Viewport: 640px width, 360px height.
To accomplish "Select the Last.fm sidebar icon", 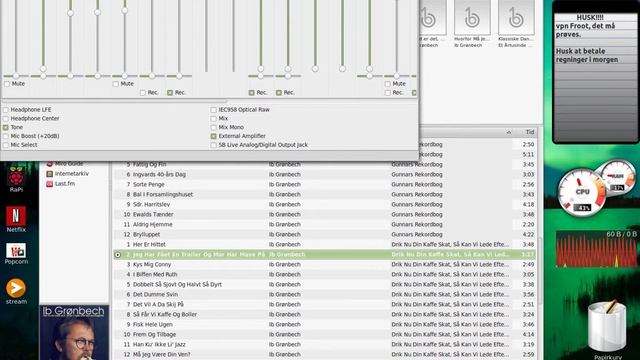I will click(49, 184).
